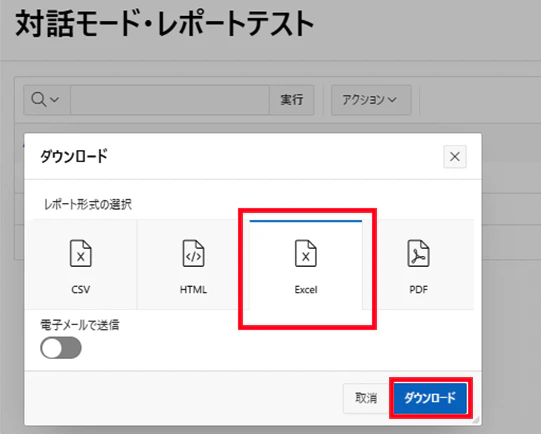Click the Excel label text
Screen dimensions: 541x434
click(306, 289)
